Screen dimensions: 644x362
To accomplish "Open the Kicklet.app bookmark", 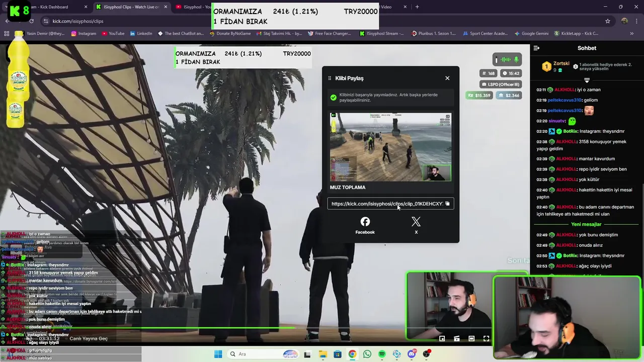I will point(577,34).
